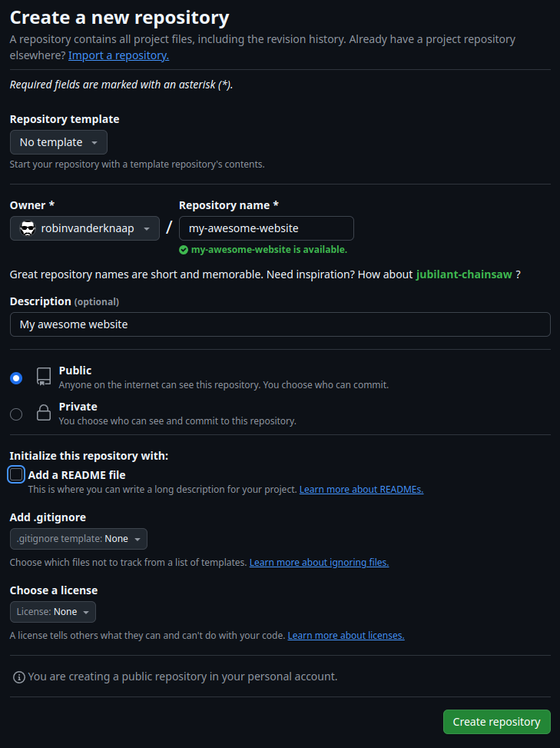Select the Private visibility radio button
The width and height of the screenshot is (560, 748).
[16, 414]
